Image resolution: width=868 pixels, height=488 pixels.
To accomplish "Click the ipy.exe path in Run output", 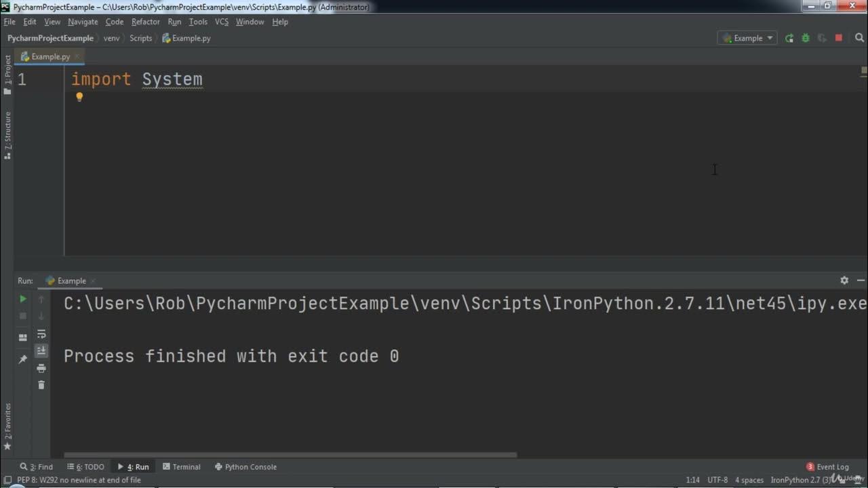I will [465, 303].
